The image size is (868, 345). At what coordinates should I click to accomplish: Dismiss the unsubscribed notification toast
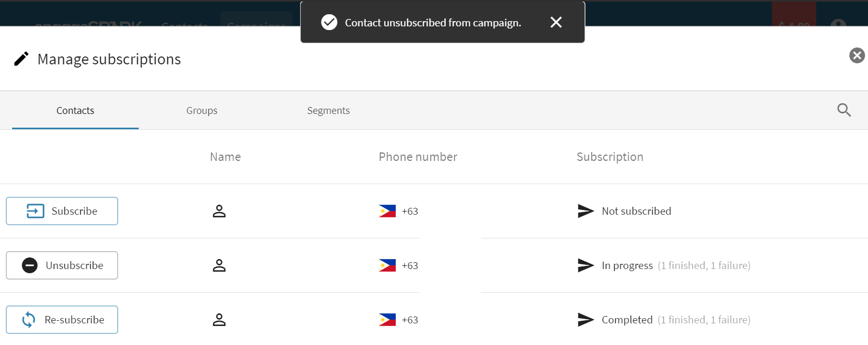[556, 22]
